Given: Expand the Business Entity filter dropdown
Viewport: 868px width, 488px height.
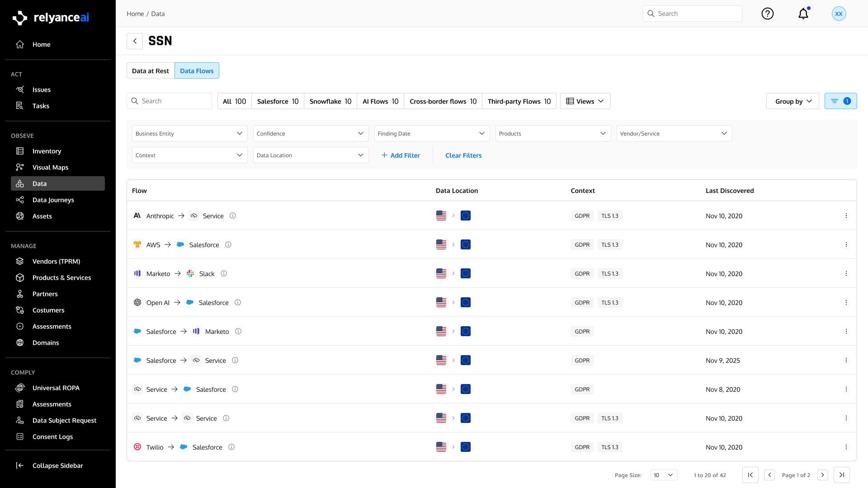Looking at the screenshot, I should click(x=189, y=133).
